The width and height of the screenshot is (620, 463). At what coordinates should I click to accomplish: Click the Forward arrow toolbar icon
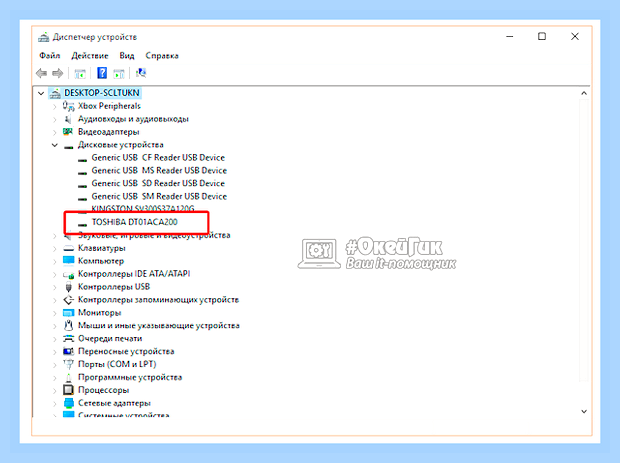(58, 73)
